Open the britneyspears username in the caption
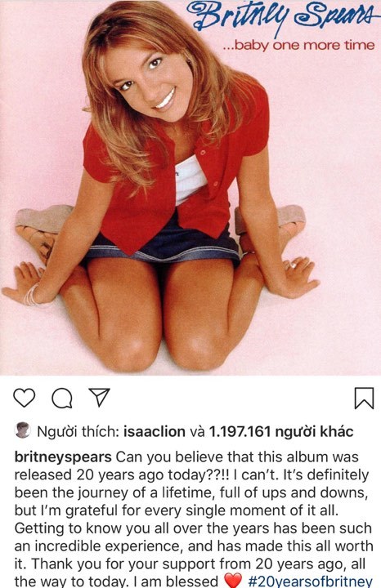Image resolution: width=381 pixels, height=588 pixels. point(63,457)
